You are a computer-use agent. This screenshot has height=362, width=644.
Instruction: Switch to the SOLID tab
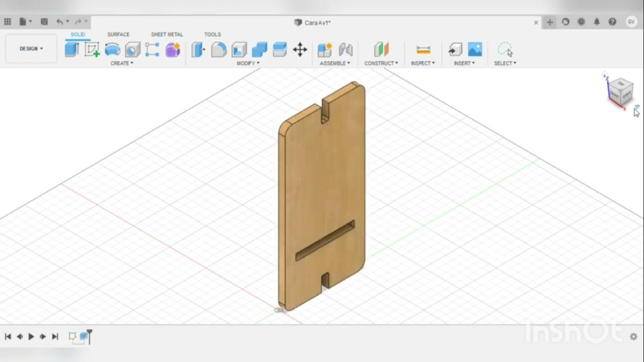click(77, 34)
